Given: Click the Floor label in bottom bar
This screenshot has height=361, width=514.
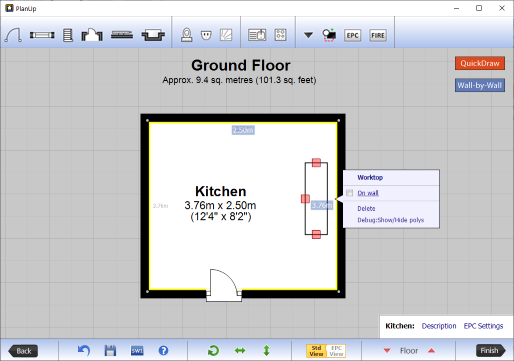Looking at the screenshot, I should click(409, 351).
